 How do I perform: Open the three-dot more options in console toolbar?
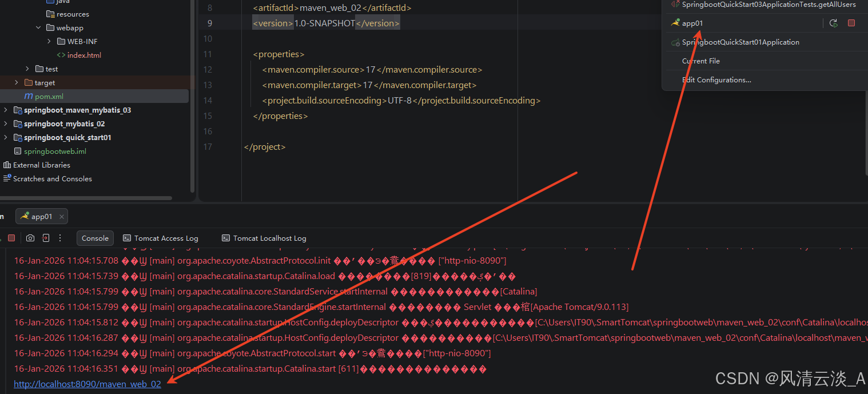61,238
